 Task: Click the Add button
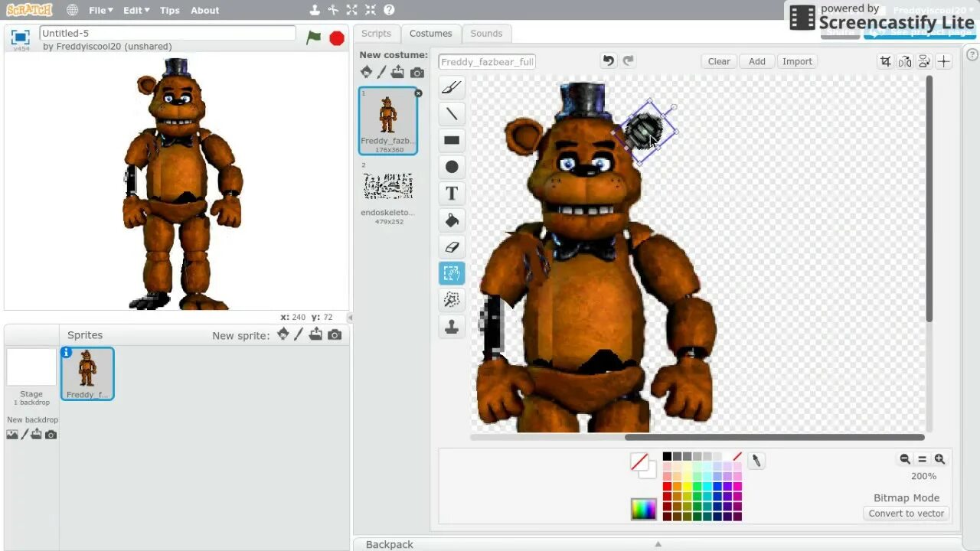click(x=757, y=61)
